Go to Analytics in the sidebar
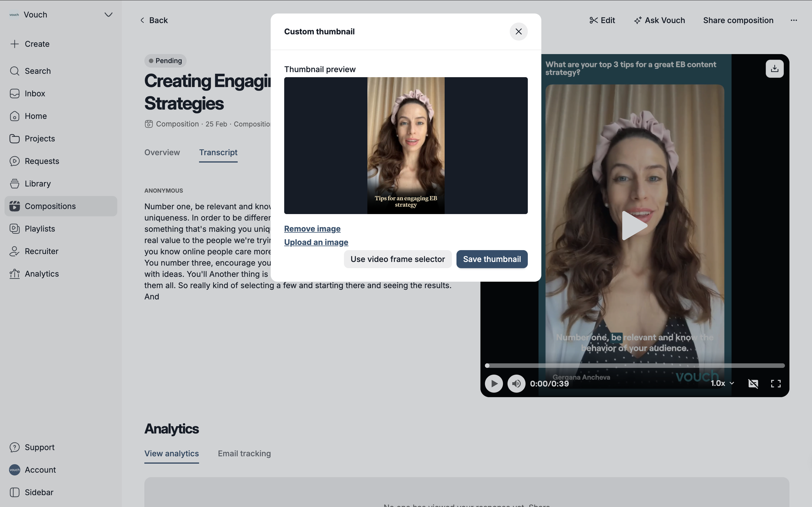 pos(42,274)
